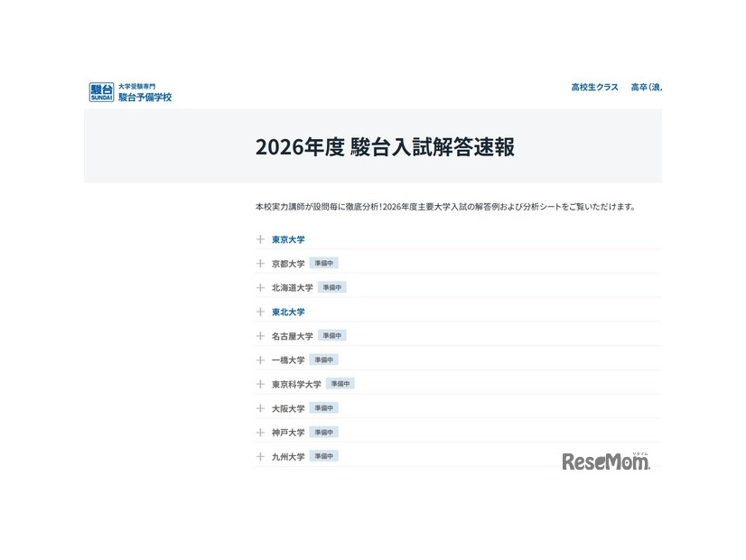Click the 2026年度 駿台入試解答速報 heading

[387, 146]
